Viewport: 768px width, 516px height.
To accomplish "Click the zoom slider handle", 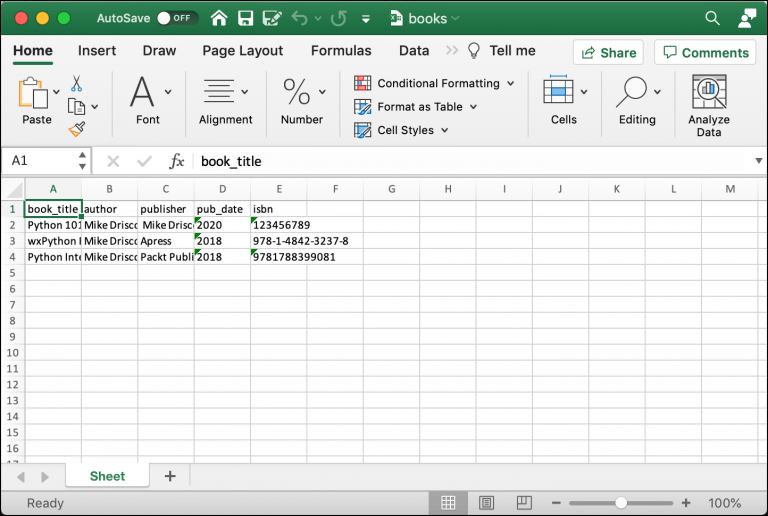I will click(x=621, y=503).
